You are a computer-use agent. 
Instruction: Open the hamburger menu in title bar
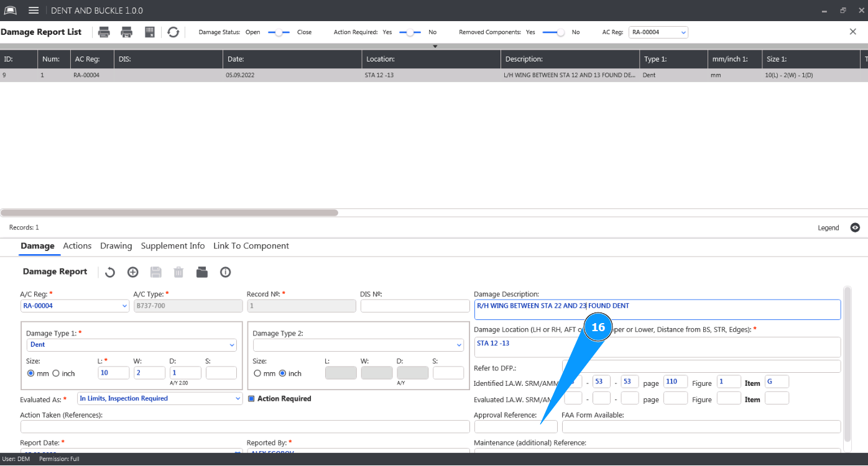[34, 11]
